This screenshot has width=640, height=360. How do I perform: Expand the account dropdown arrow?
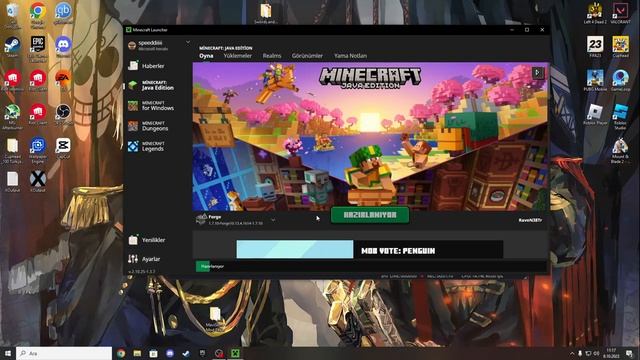[188, 42]
